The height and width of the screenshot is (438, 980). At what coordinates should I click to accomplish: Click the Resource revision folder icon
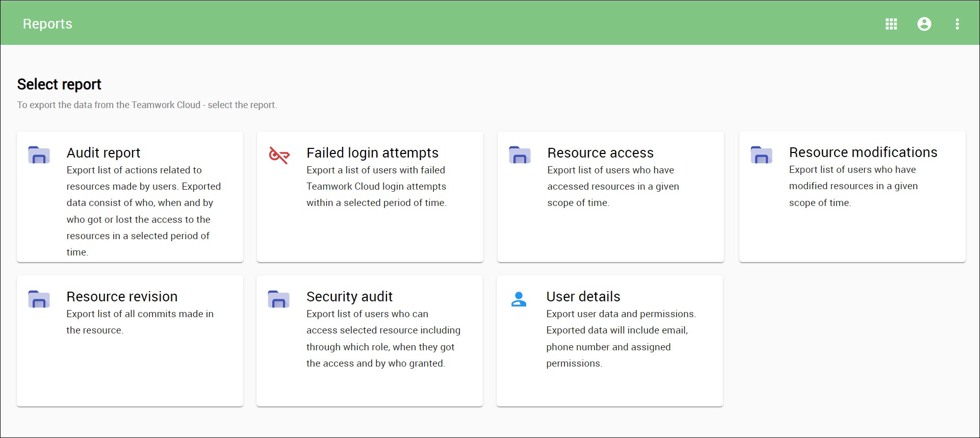[x=39, y=299]
